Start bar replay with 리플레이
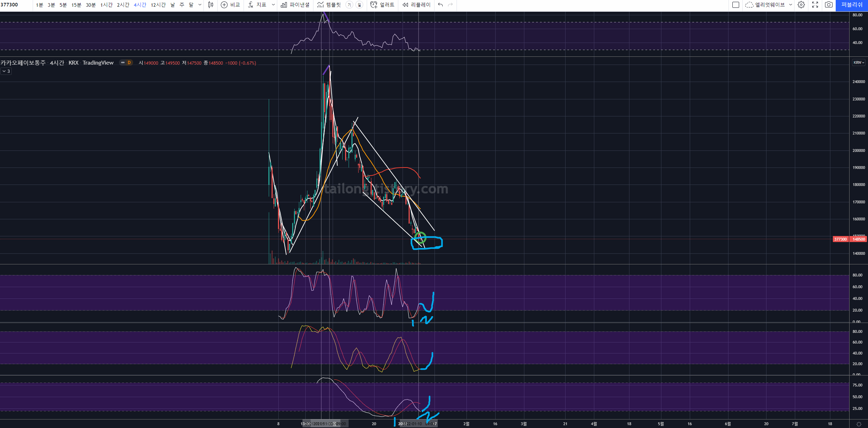This screenshot has width=868, height=428. (416, 5)
